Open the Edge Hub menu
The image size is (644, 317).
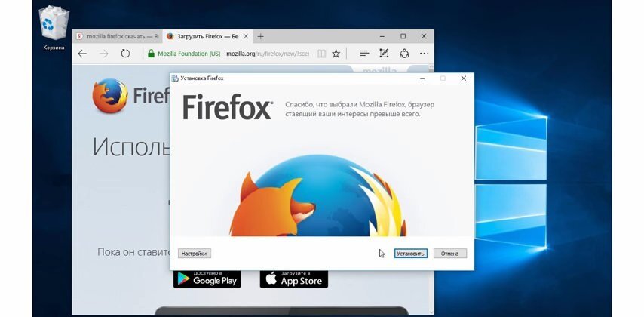pos(363,54)
